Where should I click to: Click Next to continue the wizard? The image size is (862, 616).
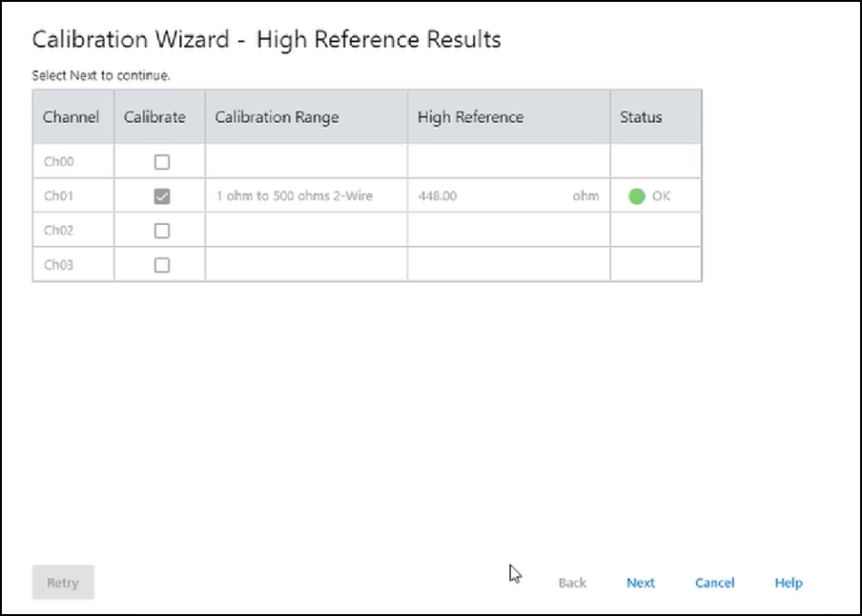click(640, 583)
